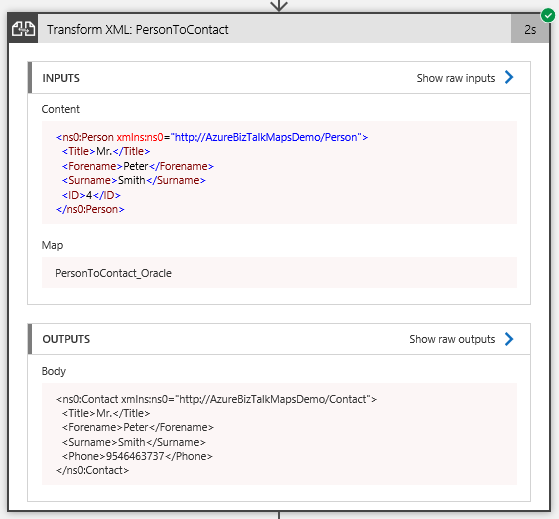This screenshot has height=519, width=559.
Task: Click the Map label
Action: pos(52,245)
